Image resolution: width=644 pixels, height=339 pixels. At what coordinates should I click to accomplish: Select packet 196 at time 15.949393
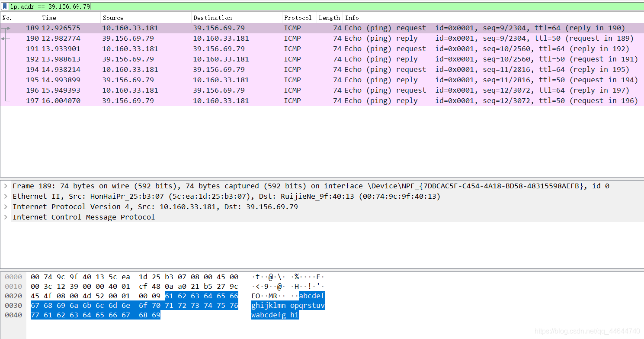click(x=322, y=90)
